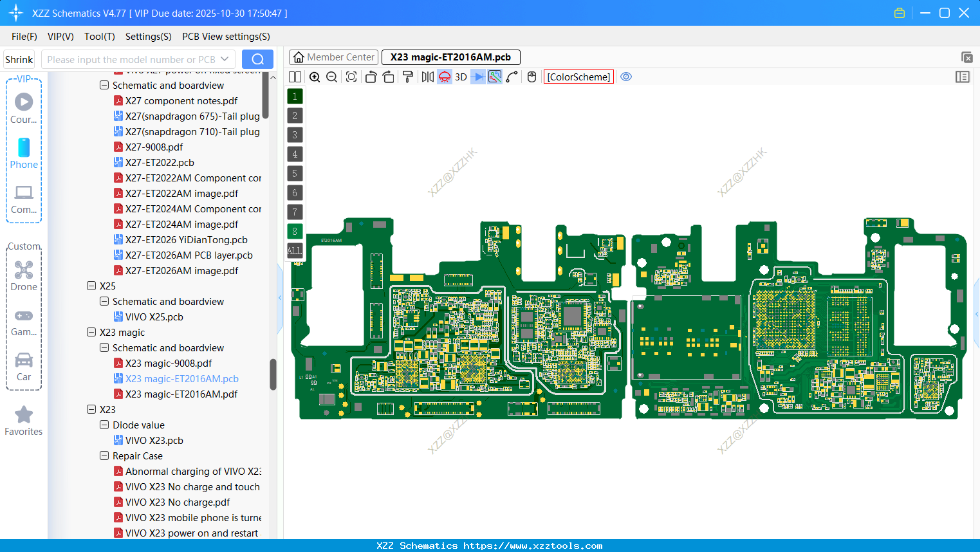Open X23 magic-9008.pdf in the tree
980x552 pixels.
pyautogui.click(x=168, y=363)
